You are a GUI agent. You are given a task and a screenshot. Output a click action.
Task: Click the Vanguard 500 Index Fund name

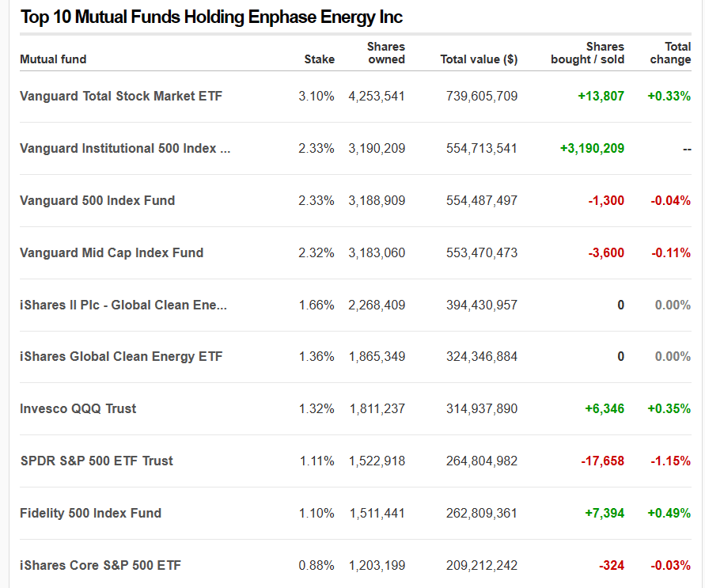coord(97,200)
